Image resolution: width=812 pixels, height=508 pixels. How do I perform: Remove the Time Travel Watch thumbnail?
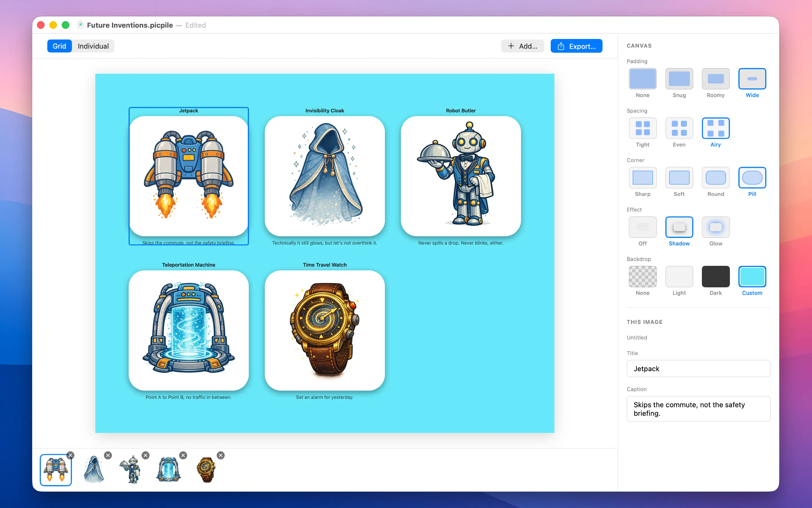(220, 455)
